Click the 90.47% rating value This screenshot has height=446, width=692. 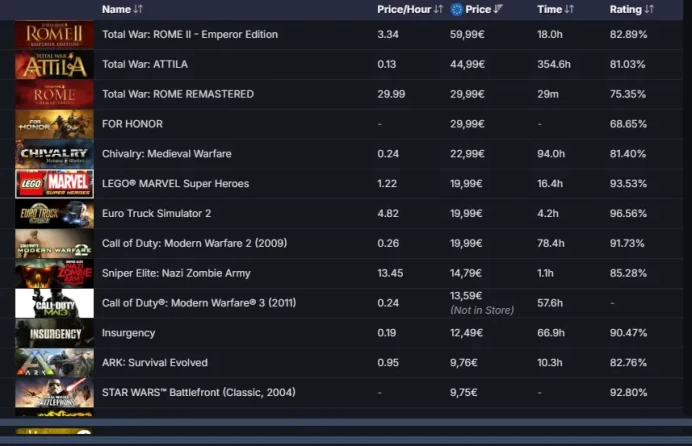tap(628, 333)
